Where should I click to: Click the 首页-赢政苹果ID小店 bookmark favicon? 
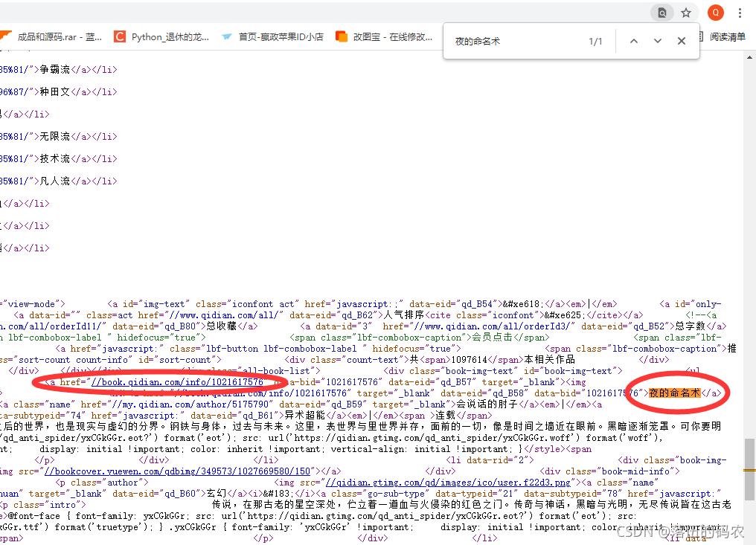tap(226, 35)
